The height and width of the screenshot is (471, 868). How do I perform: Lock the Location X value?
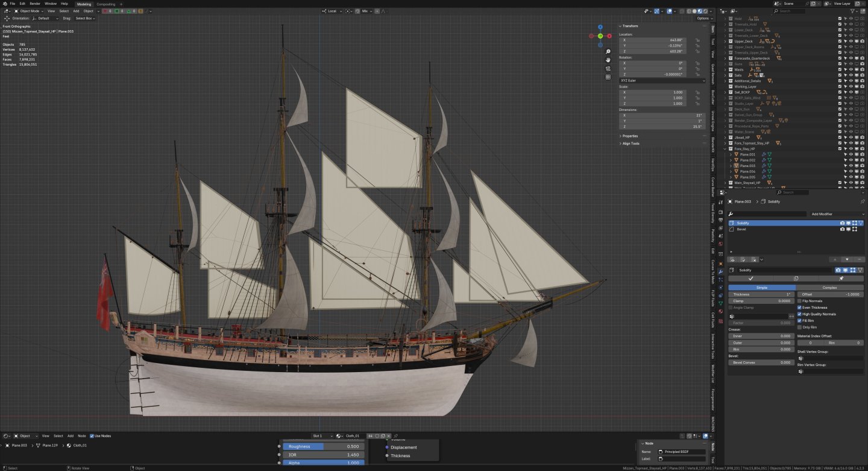pos(697,40)
